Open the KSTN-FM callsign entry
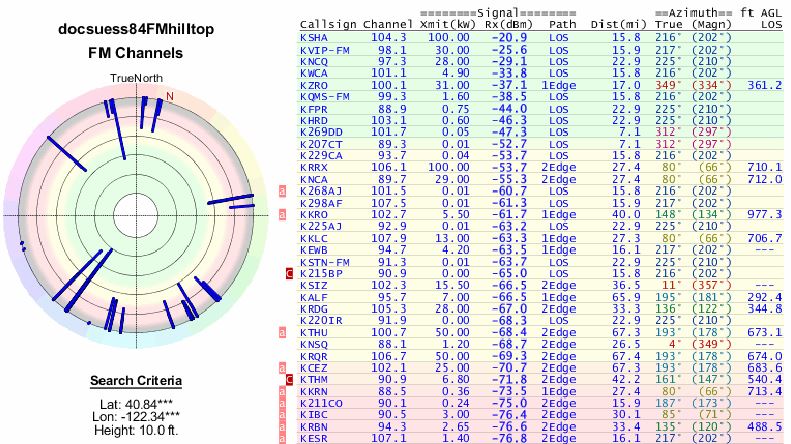Screen dimensions: 791x444 click(322, 260)
